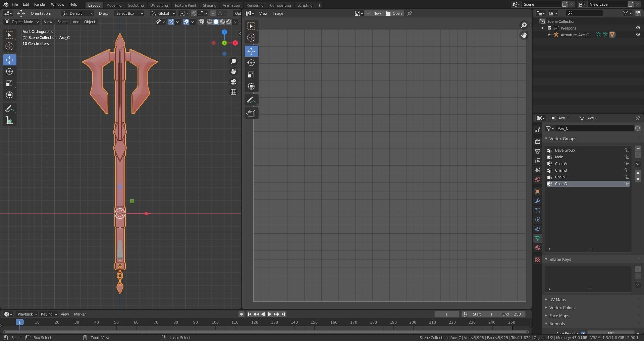This screenshot has width=644, height=341.
Task: Hide the Weapons collection in viewport
Action: coord(638,28)
